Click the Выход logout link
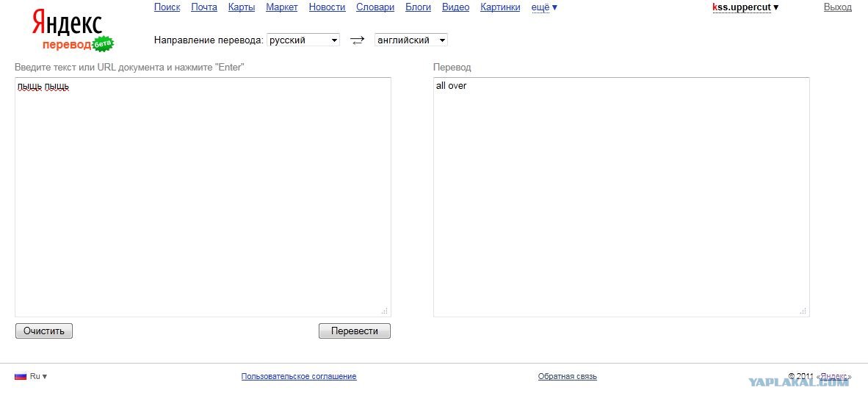868x404 pixels. [x=838, y=7]
